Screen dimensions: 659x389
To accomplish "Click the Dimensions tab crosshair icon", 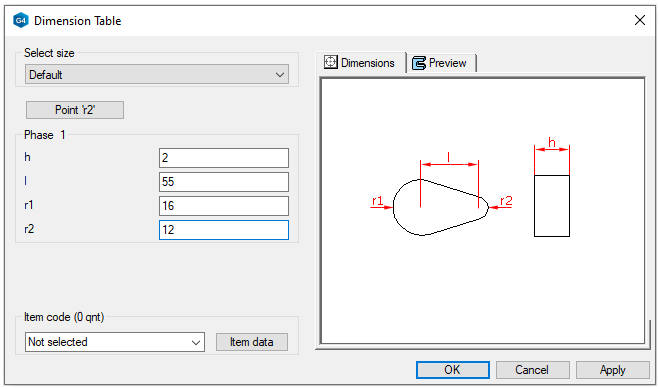I will point(331,62).
